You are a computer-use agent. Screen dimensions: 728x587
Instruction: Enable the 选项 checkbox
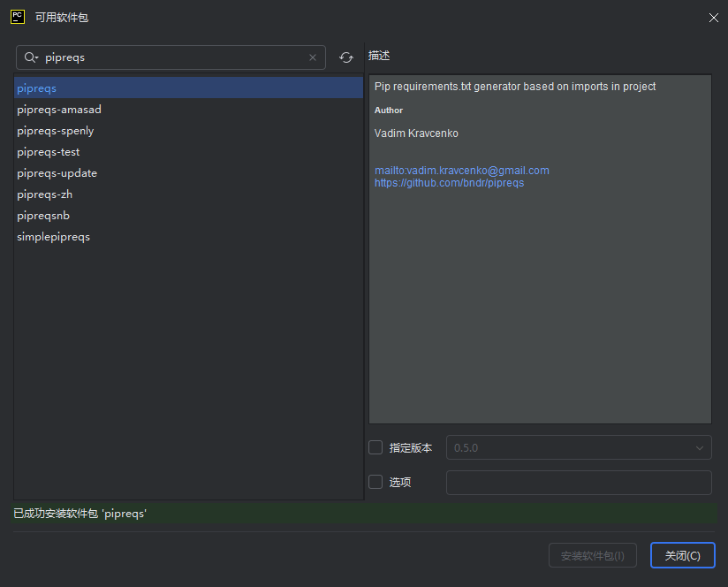pyautogui.click(x=375, y=482)
